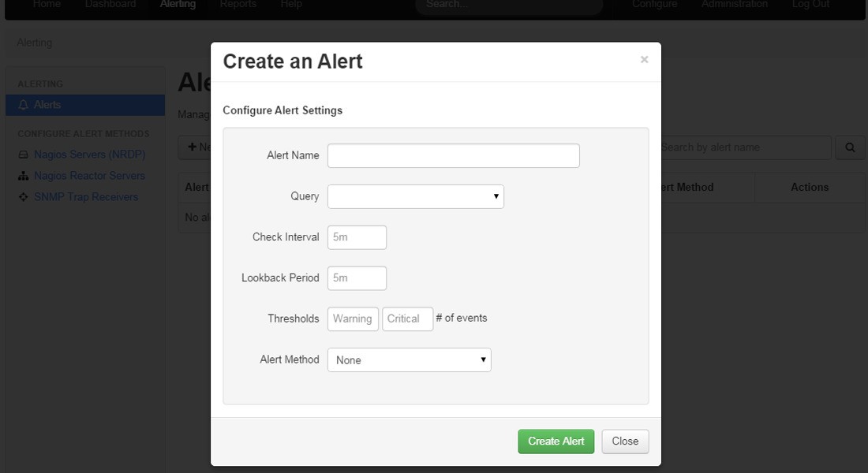Click the Search by alert name field

(744, 147)
